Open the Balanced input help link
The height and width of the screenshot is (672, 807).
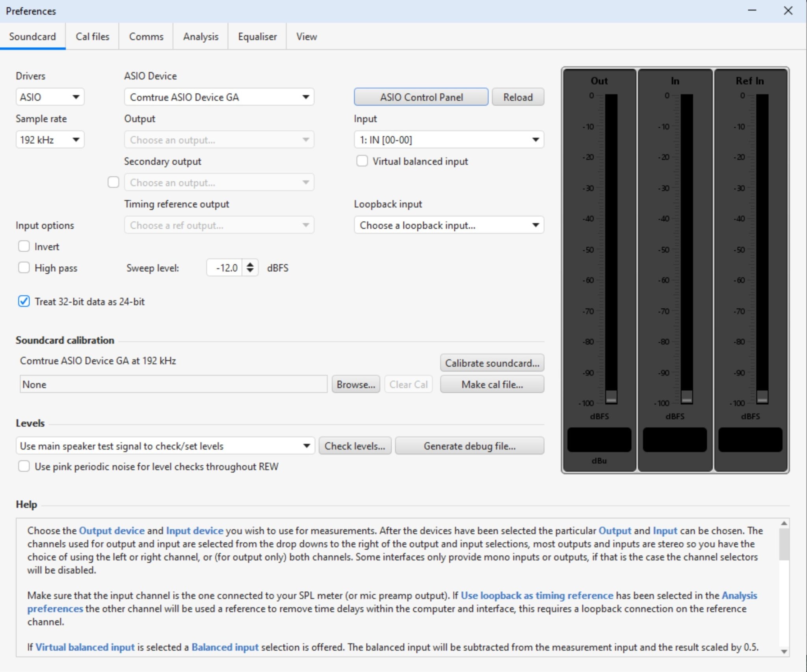225,647
